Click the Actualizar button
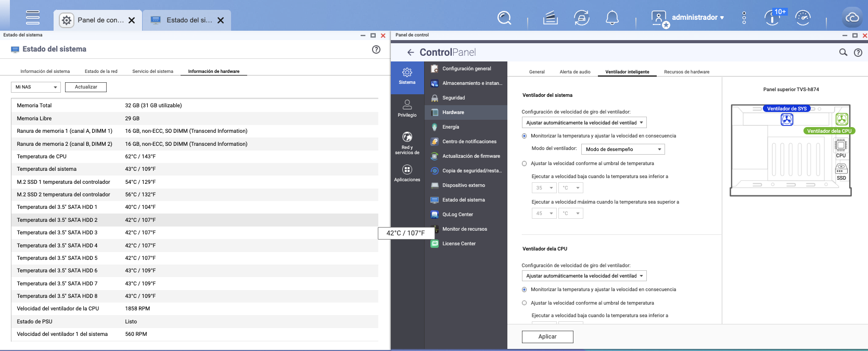The image size is (868, 351). coord(86,87)
